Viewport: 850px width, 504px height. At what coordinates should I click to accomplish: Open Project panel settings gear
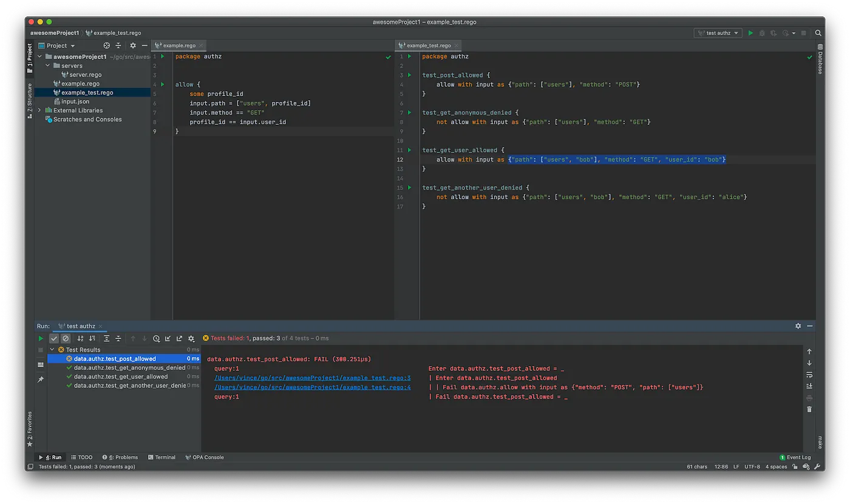[x=133, y=46]
